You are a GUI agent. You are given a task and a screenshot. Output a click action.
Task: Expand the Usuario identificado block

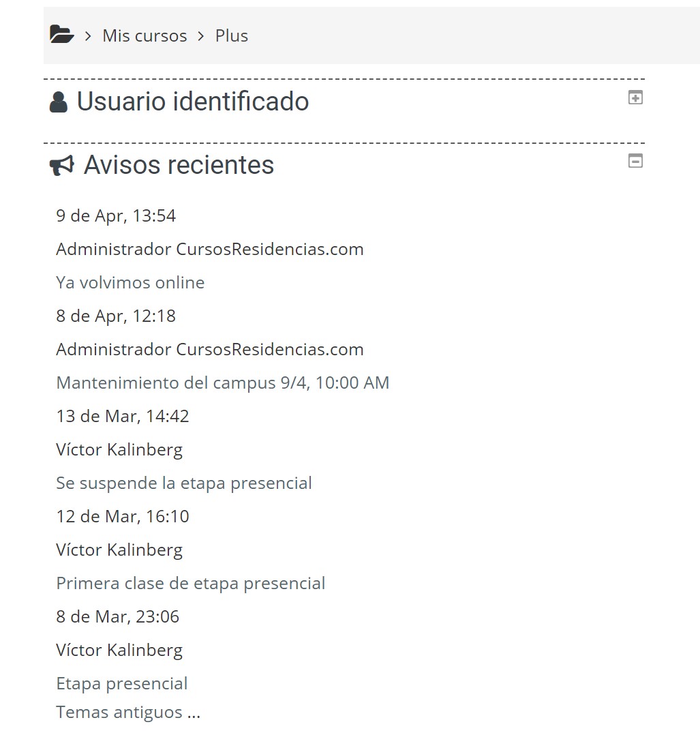(635, 98)
